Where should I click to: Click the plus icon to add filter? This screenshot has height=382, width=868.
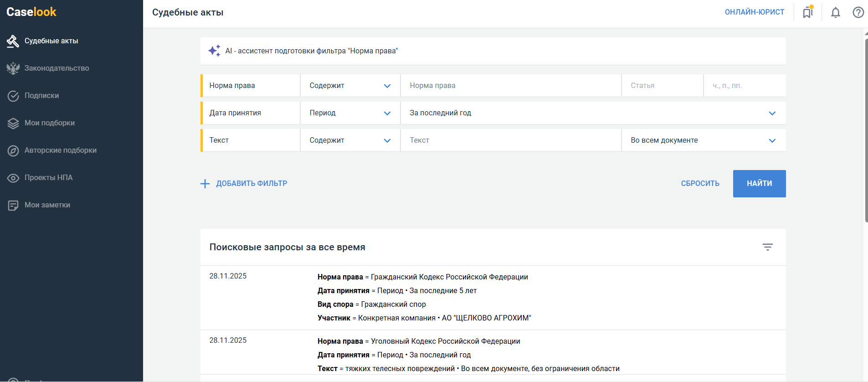click(x=205, y=184)
